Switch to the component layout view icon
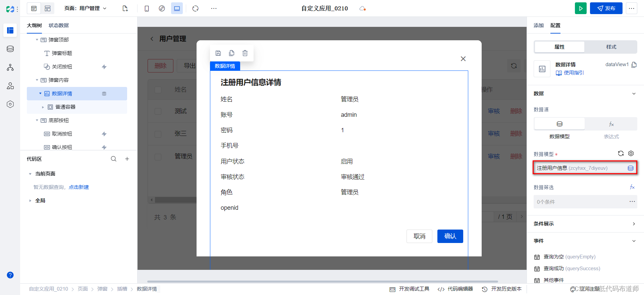 48,8
